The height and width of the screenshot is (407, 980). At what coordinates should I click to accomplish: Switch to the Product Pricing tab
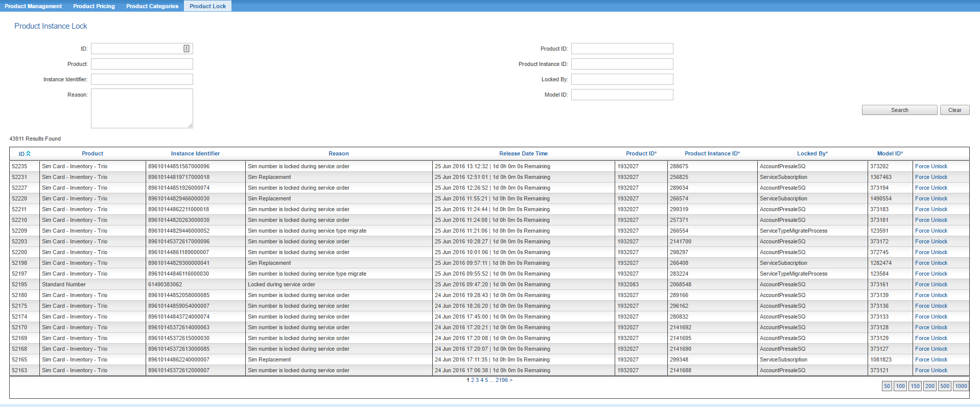94,6
